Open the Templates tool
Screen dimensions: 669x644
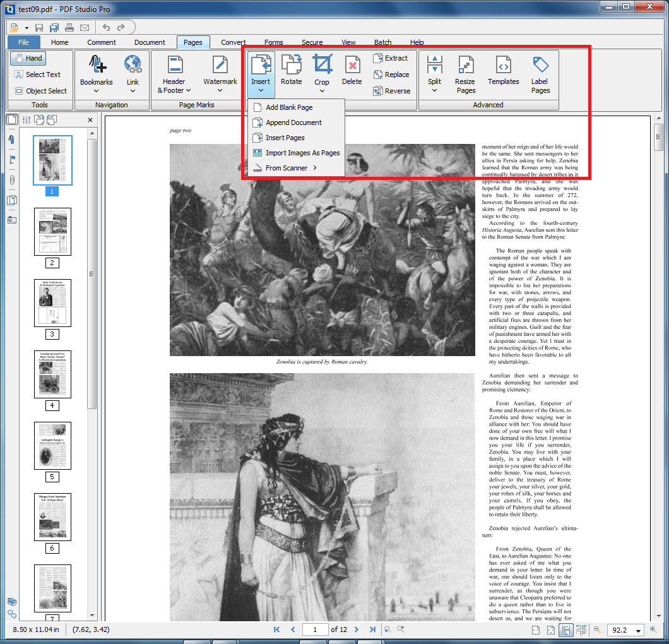(x=504, y=69)
